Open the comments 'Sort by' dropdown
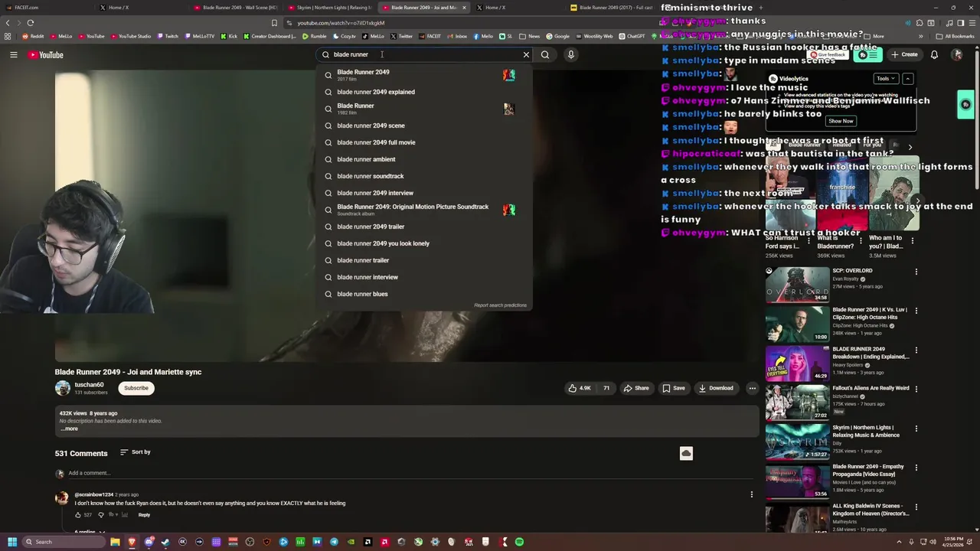This screenshot has width=980, height=551. [x=136, y=452]
